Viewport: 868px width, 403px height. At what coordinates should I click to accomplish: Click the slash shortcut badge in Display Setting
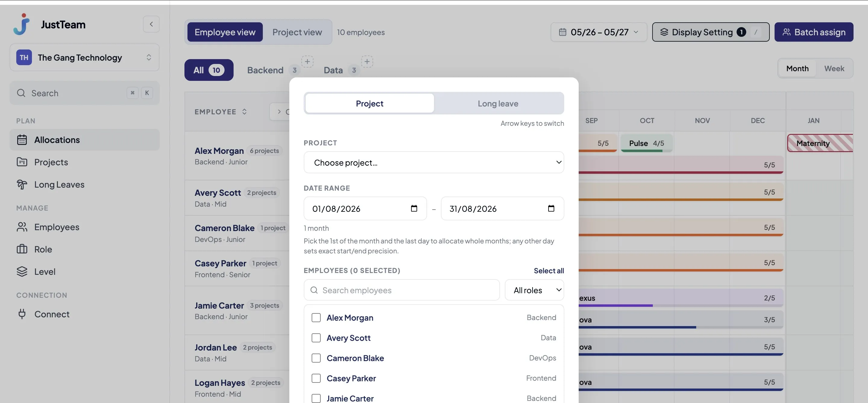[x=756, y=32]
